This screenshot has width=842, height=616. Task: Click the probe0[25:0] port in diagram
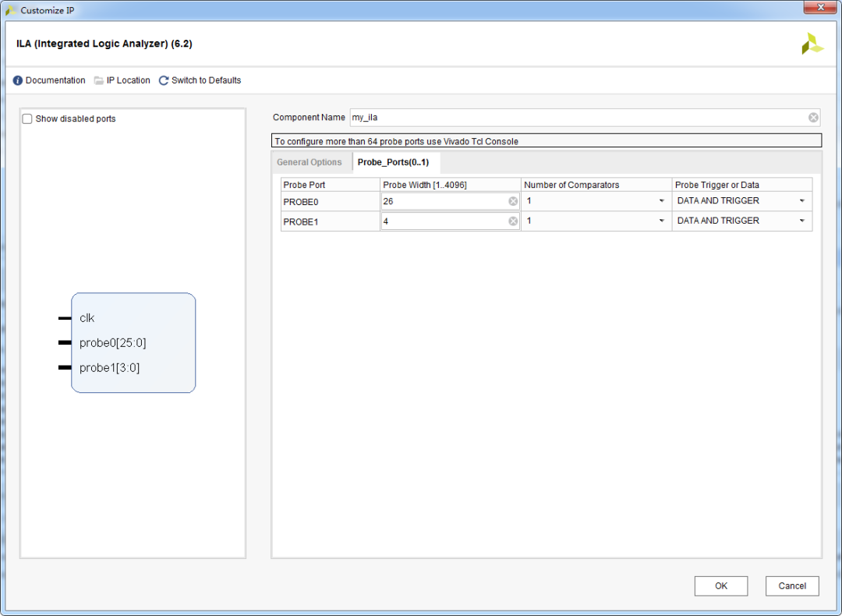[x=113, y=342]
